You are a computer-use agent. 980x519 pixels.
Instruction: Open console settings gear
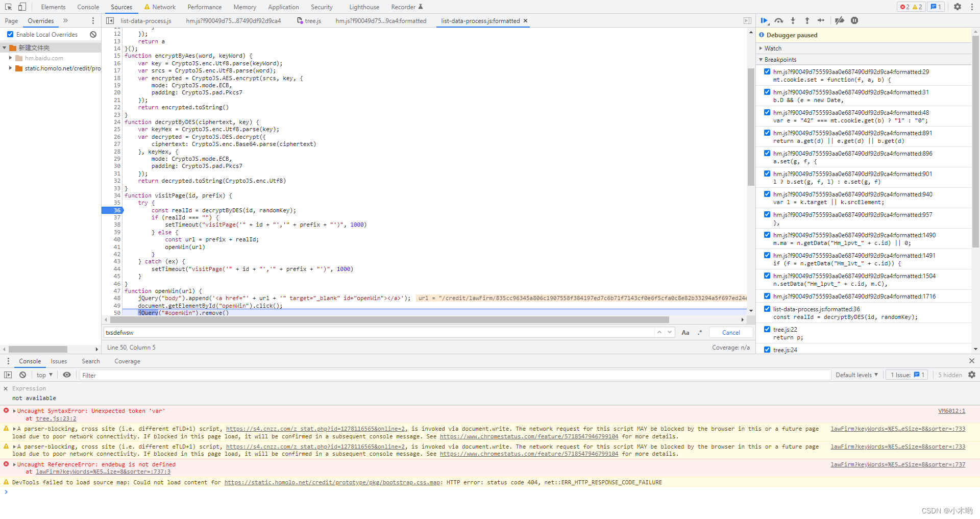pyautogui.click(x=972, y=375)
